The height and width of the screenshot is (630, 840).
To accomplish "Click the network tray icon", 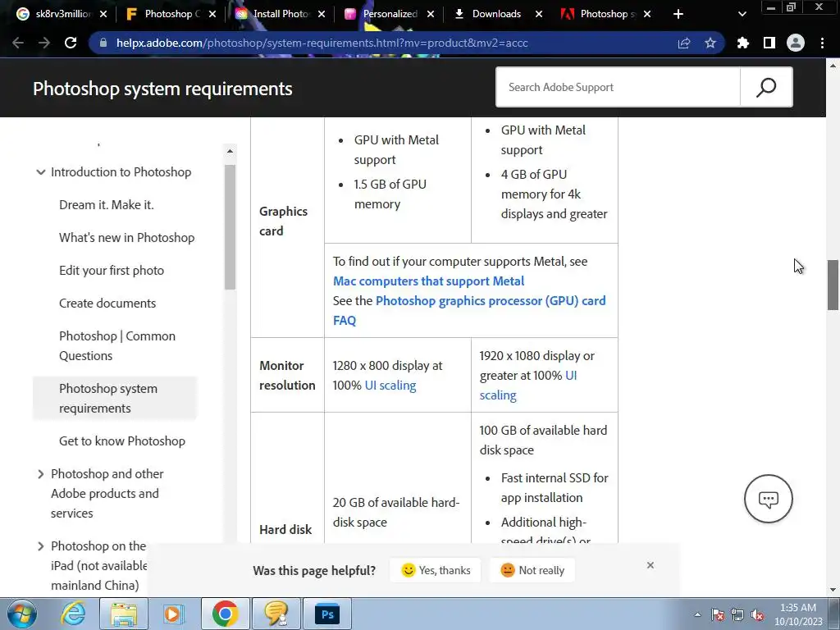I will tap(737, 614).
